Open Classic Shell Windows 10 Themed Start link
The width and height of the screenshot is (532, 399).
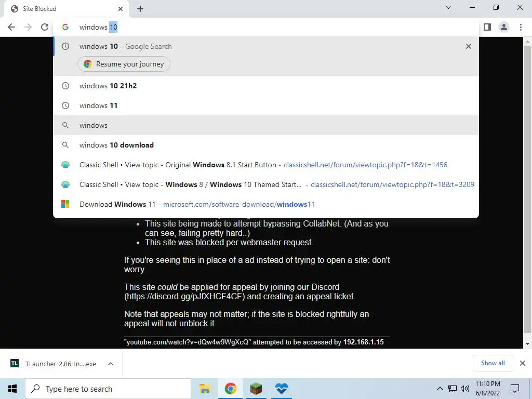(266, 184)
